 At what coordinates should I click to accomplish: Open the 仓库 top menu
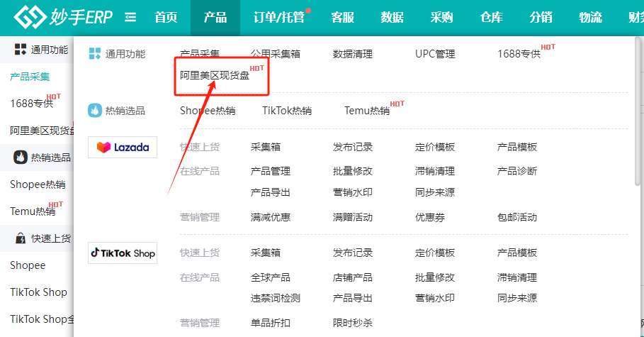(x=491, y=17)
